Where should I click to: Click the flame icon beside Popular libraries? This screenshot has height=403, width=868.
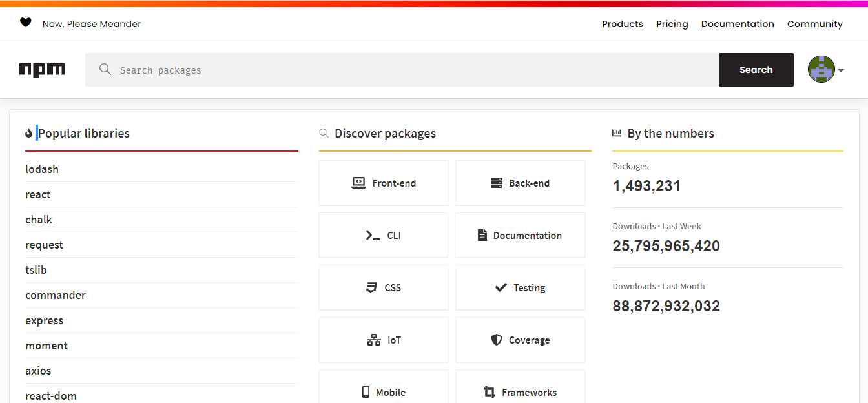pos(28,134)
